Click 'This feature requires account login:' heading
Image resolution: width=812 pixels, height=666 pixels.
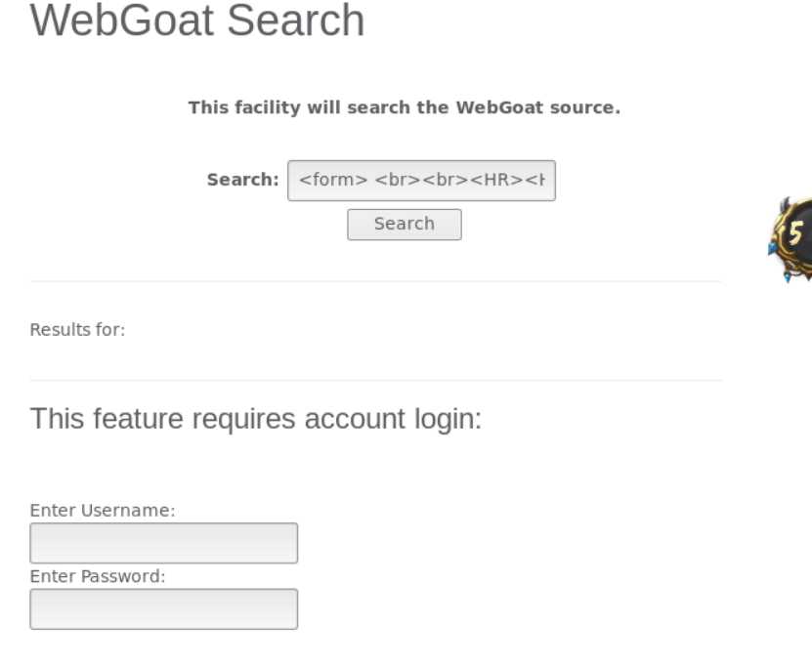tap(256, 419)
